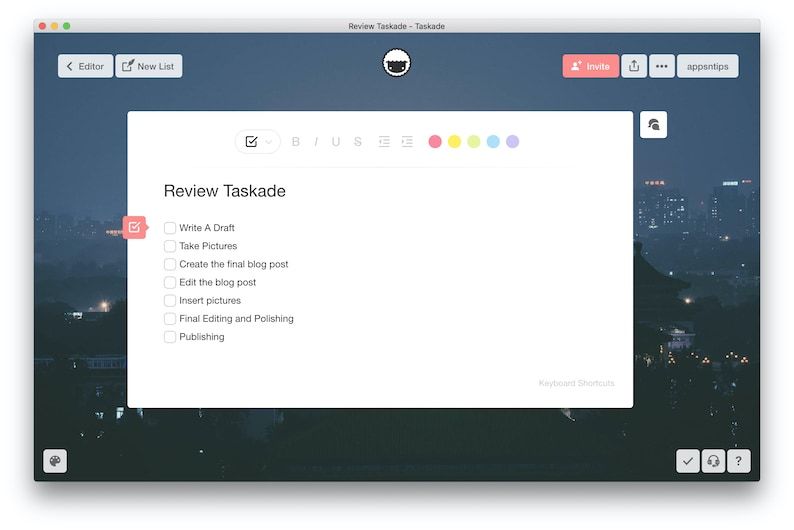Check off Write A Draft task

point(170,228)
